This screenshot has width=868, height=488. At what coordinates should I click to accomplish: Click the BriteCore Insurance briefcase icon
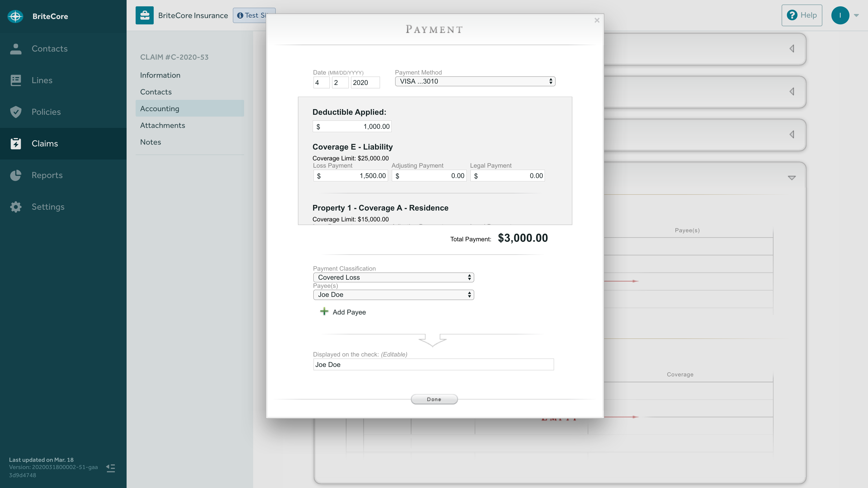point(145,15)
